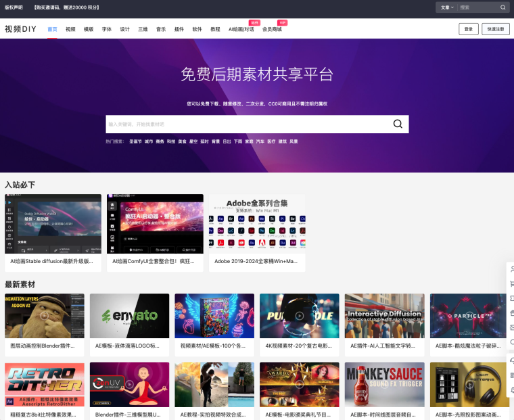Play the AE模板-电影颁奖典礼节目 preview

point(300,384)
